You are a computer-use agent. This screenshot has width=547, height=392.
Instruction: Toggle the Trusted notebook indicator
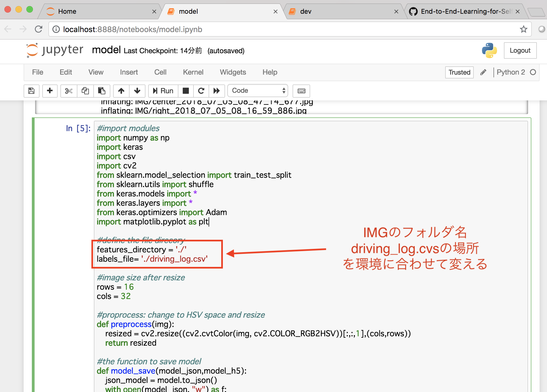point(459,72)
